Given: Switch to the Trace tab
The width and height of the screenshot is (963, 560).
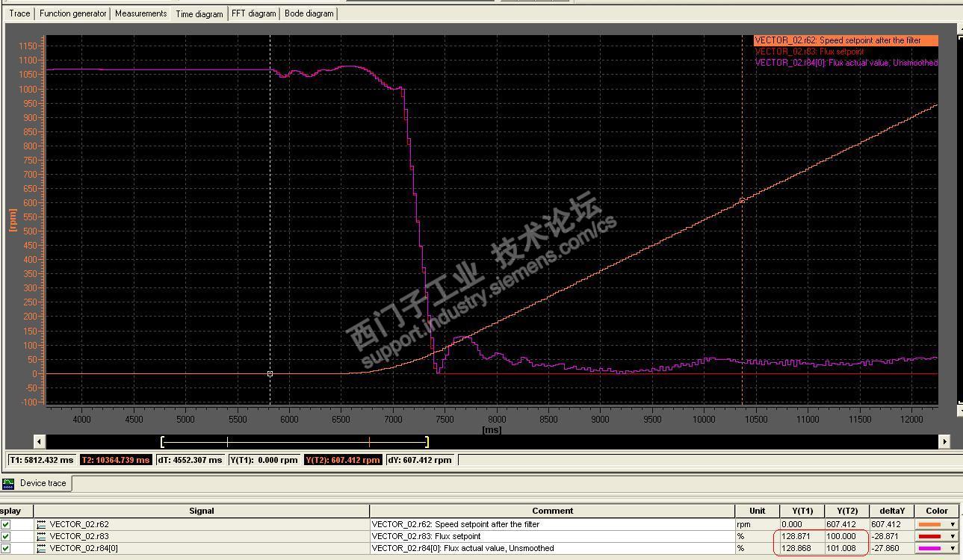Looking at the screenshot, I should coord(19,13).
